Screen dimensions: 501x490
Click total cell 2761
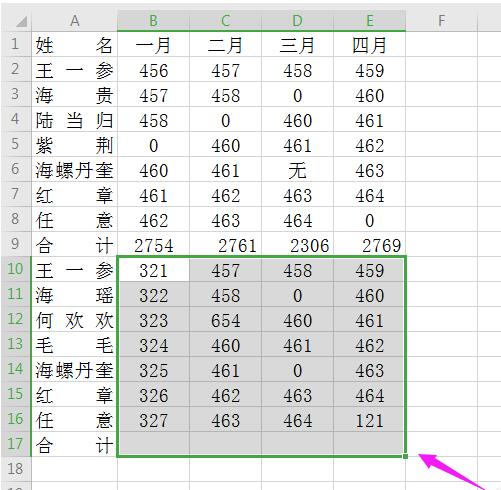click(x=225, y=245)
